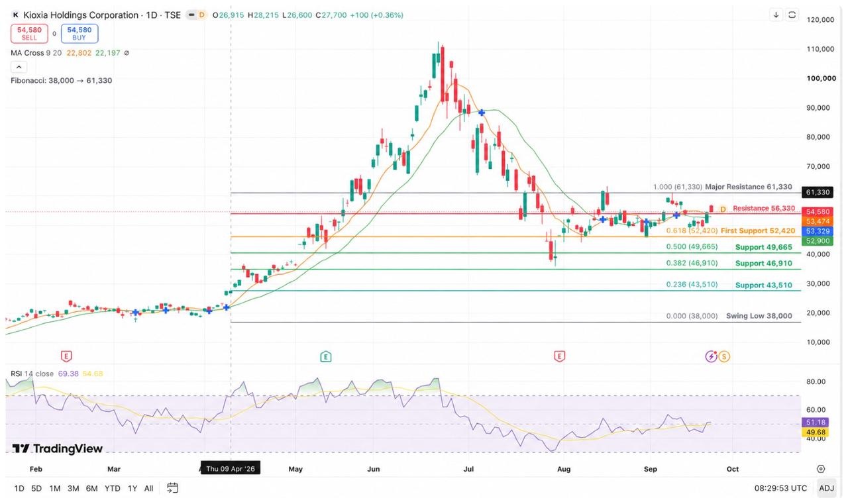848x504 pixels.
Task: Select the 1M time range
Action: coord(54,488)
